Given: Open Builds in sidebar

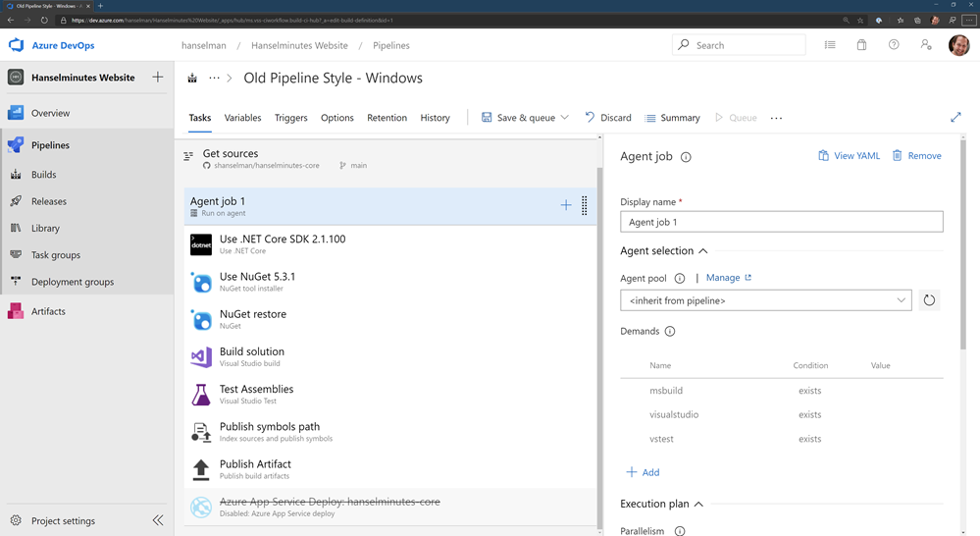Looking at the screenshot, I should click(87, 175).
